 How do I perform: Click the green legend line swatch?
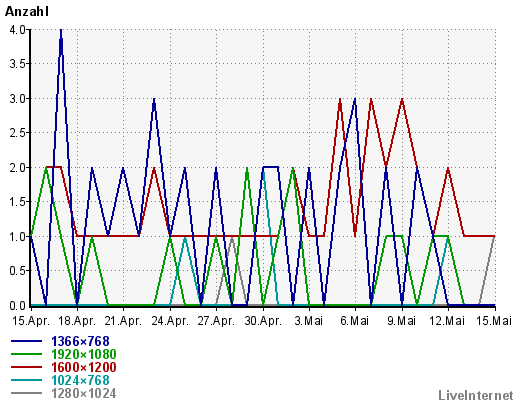click(27, 354)
